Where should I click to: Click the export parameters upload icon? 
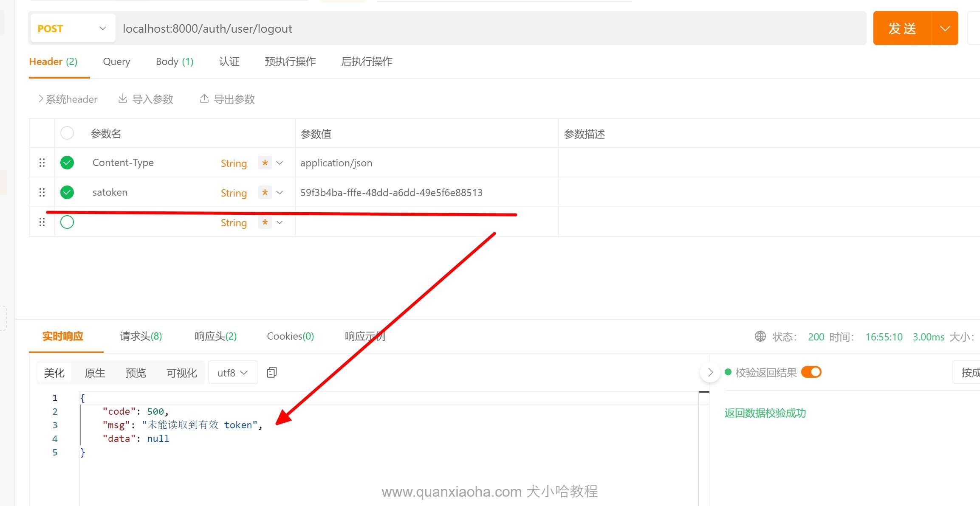coord(204,98)
